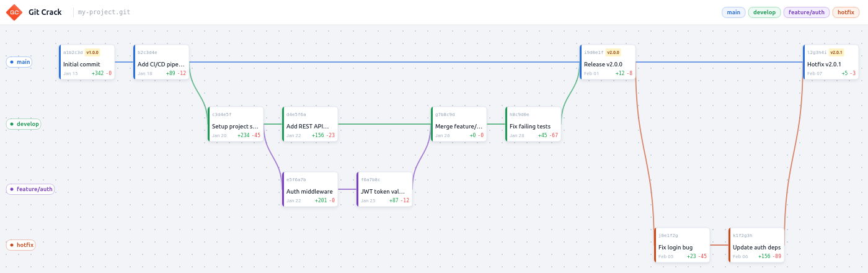Viewport: 868px width, 273px height.
Task: Select the develop branch pill in header
Action: tap(764, 12)
